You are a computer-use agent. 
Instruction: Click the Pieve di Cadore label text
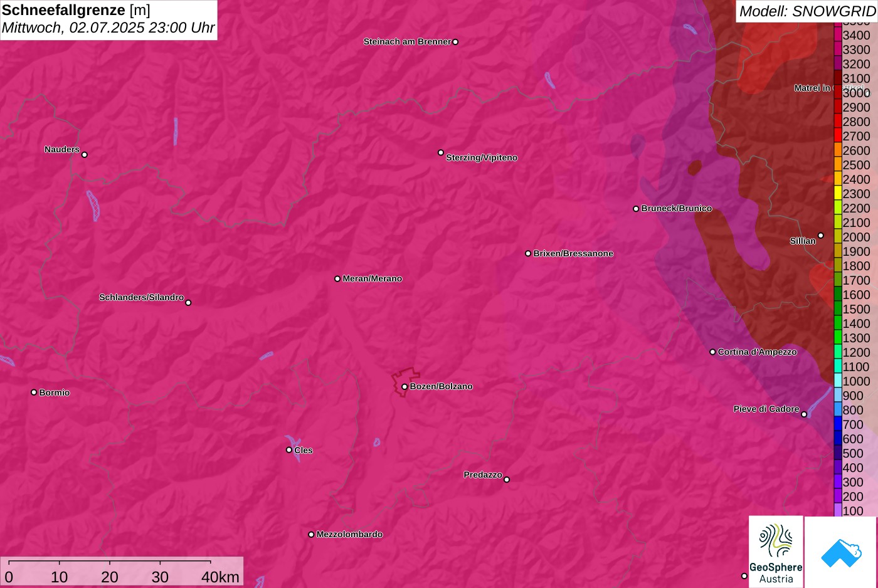tap(766, 409)
